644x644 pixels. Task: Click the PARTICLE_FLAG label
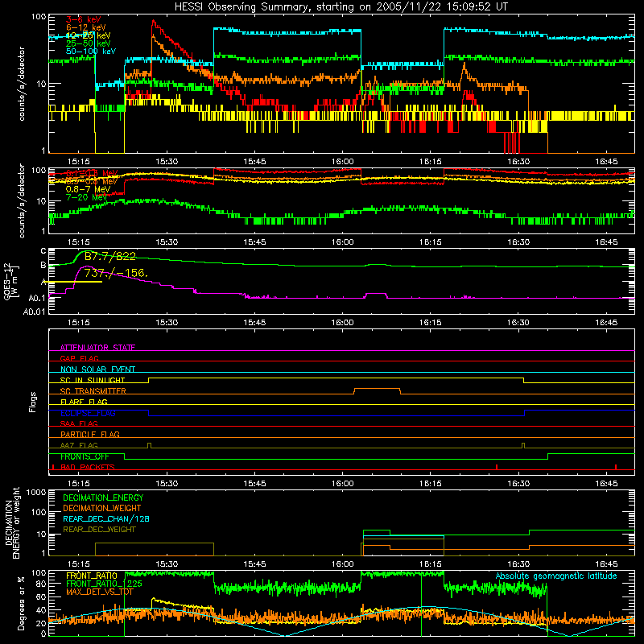(90, 435)
